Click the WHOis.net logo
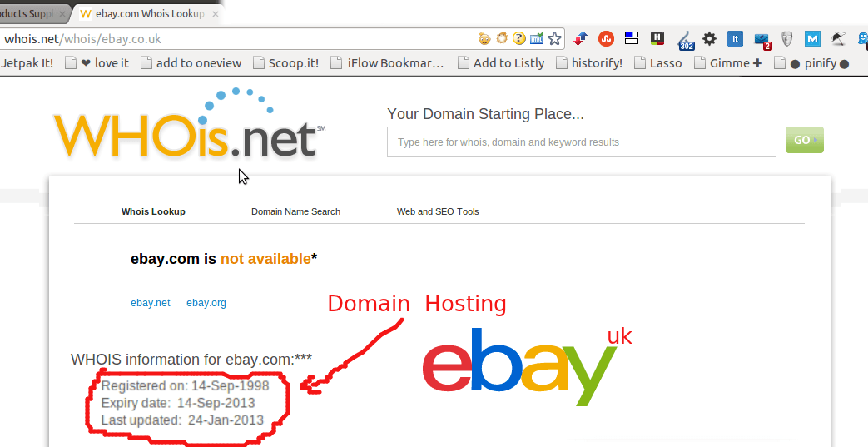 click(189, 125)
